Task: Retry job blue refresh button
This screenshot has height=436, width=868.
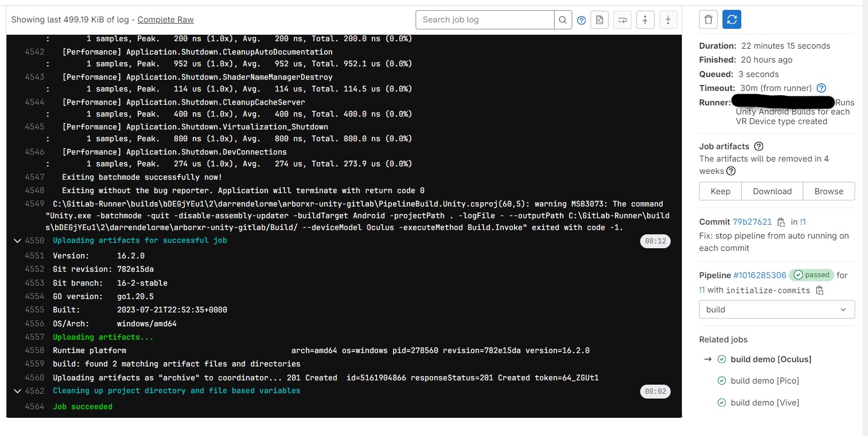Action: coord(732,20)
